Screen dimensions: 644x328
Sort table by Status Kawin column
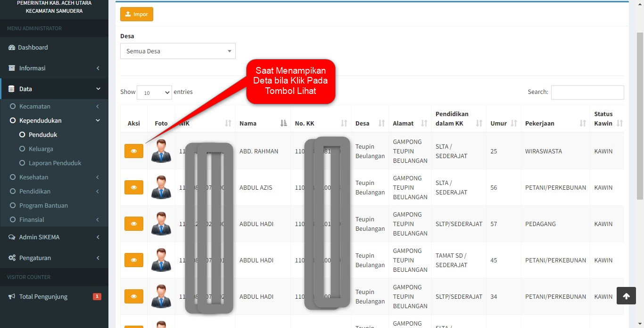pos(608,118)
